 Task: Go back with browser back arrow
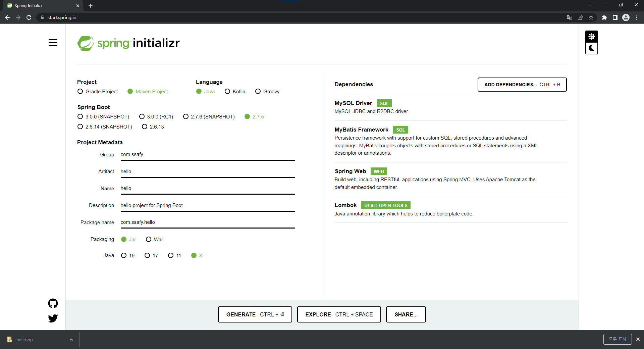7,17
